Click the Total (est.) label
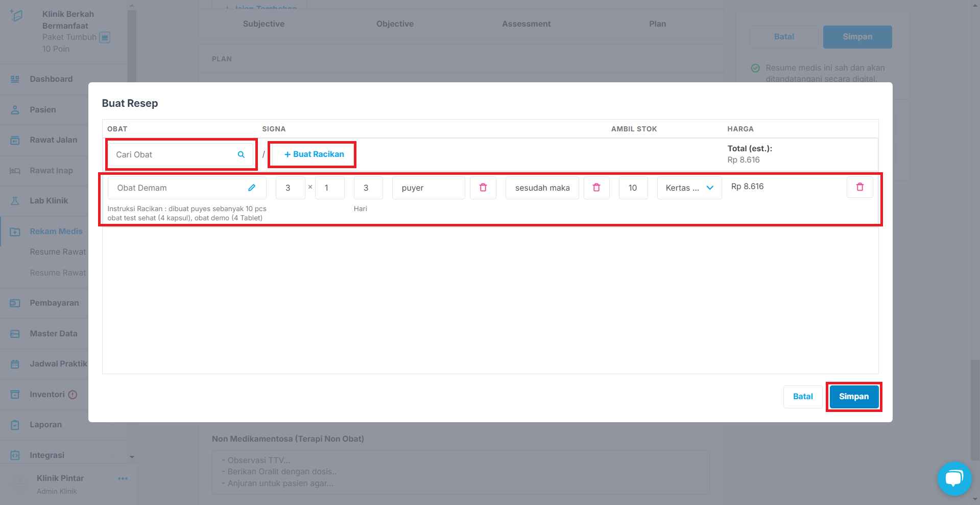 click(750, 149)
